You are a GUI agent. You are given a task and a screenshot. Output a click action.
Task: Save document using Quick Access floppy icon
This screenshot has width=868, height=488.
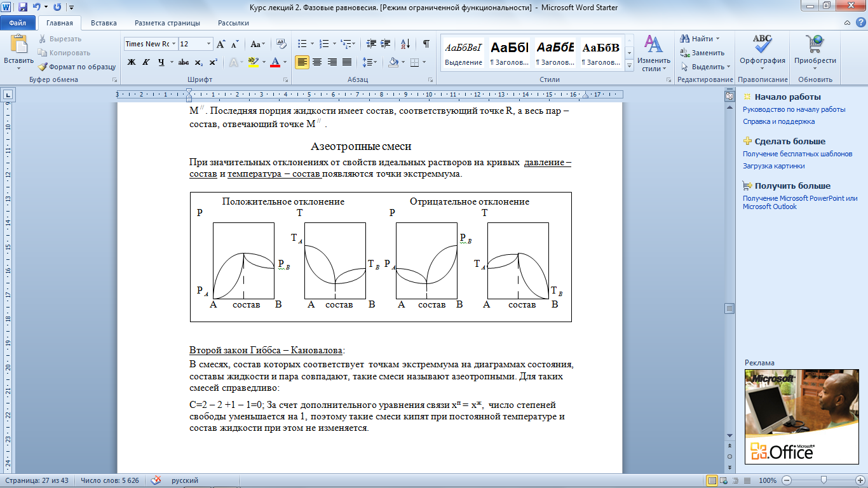point(23,8)
